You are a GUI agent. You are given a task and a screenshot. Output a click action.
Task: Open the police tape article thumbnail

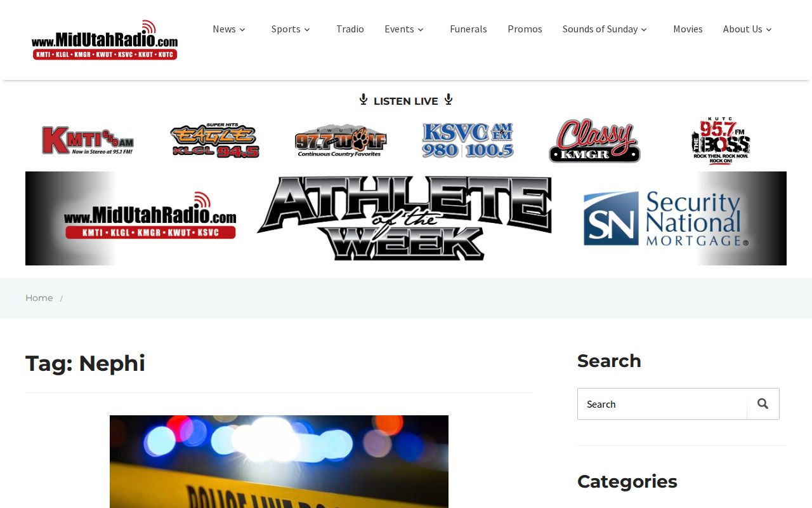(x=279, y=462)
